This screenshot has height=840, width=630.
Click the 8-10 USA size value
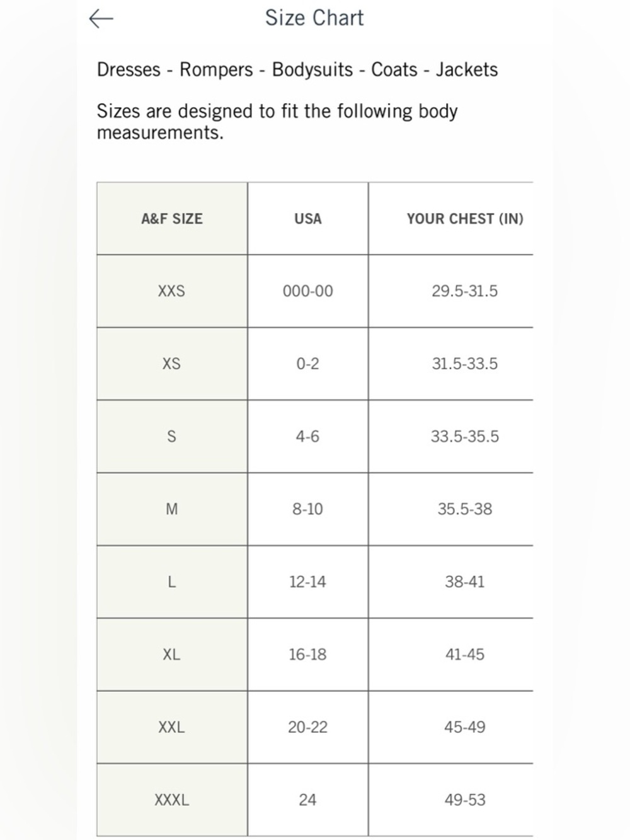pyautogui.click(x=307, y=509)
